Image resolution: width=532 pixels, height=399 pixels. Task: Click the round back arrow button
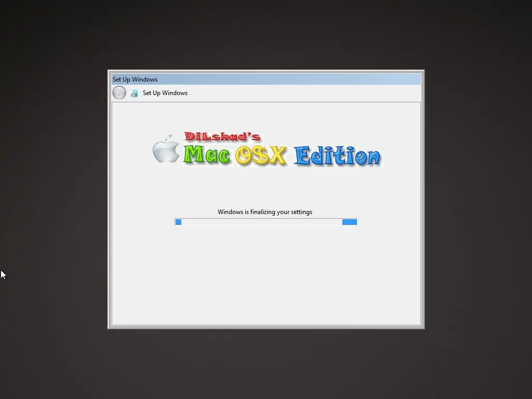[x=119, y=92]
